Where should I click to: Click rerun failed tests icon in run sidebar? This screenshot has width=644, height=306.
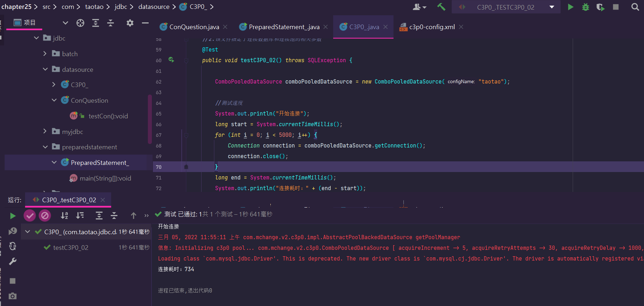click(13, 231)
